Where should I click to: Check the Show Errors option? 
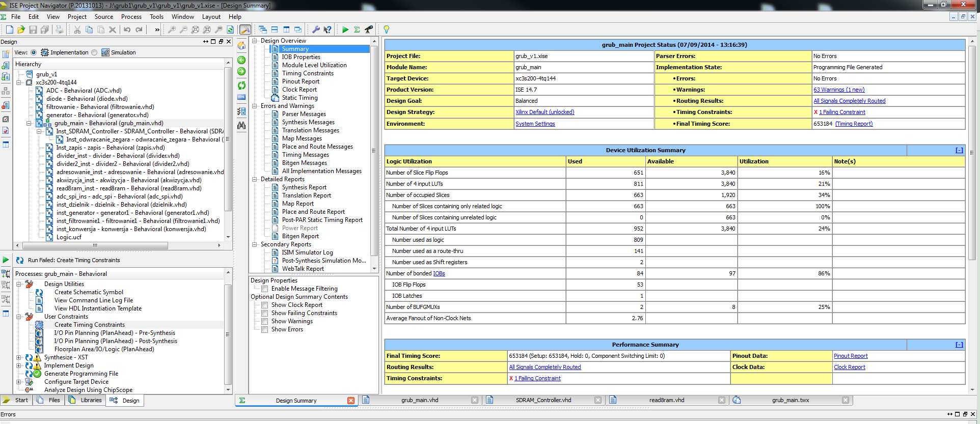click(x=265, y=330)
